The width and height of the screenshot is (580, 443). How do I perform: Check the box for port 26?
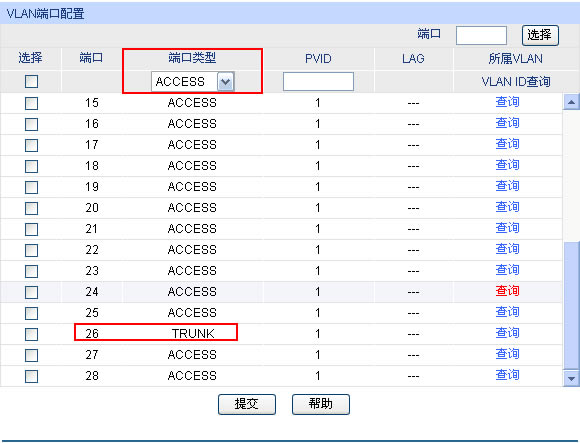(x=31, y=334)
